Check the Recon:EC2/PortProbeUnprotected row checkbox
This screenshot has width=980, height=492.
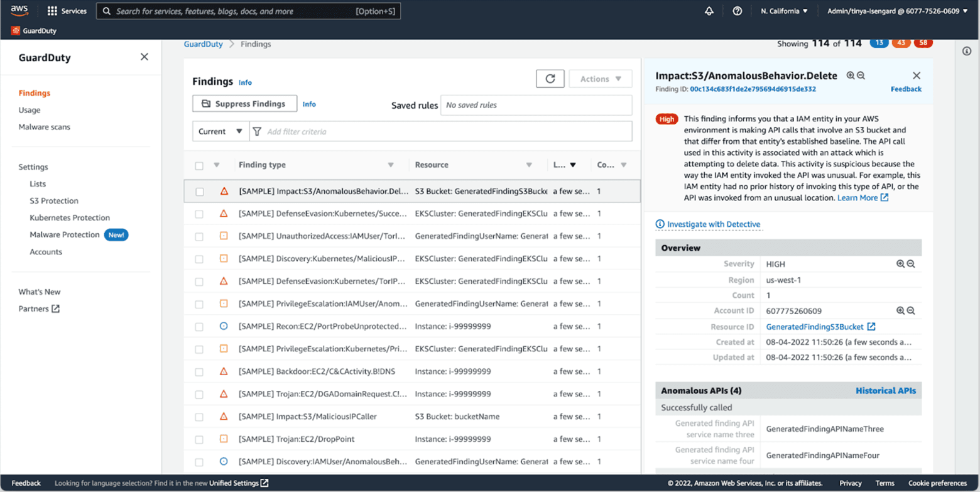pos(199,327)
